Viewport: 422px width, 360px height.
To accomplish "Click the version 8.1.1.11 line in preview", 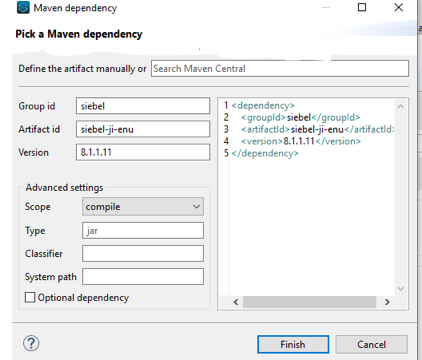I will [x=301, y=141].
